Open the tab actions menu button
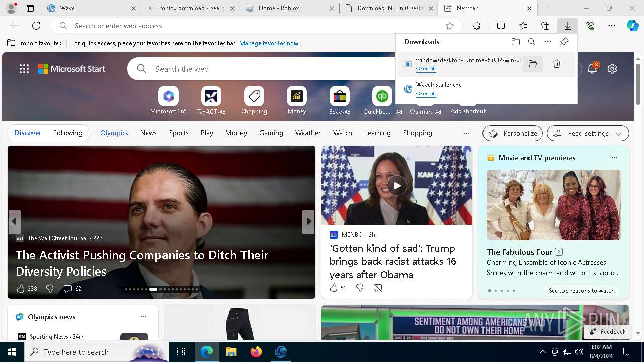Screen dimensions: 644x362 point(30,8)
